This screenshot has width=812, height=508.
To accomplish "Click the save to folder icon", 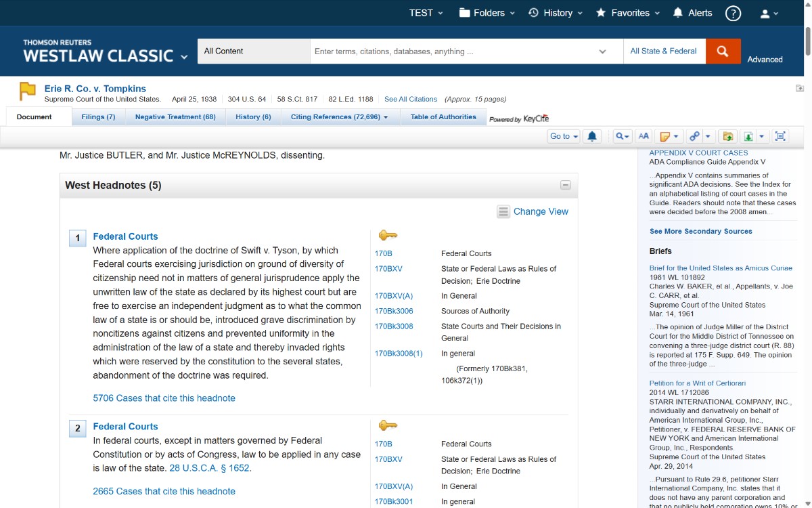I will 727,136.
